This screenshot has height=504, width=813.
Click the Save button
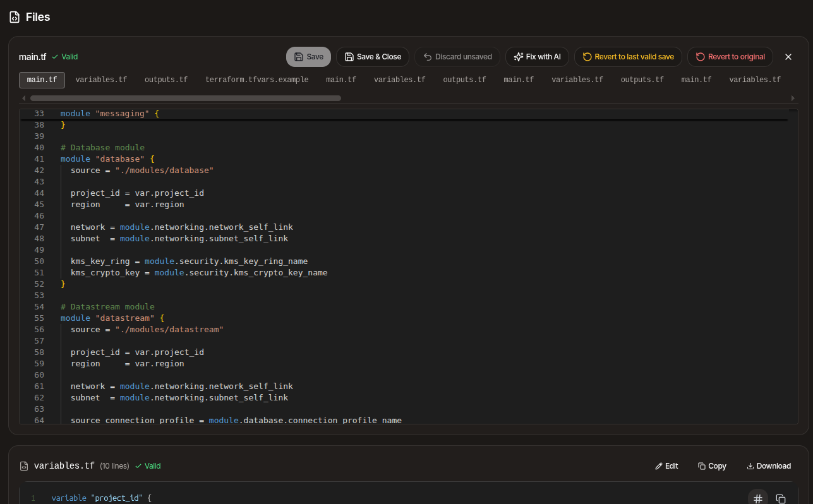pyautogui.click(x=308, y=57)
